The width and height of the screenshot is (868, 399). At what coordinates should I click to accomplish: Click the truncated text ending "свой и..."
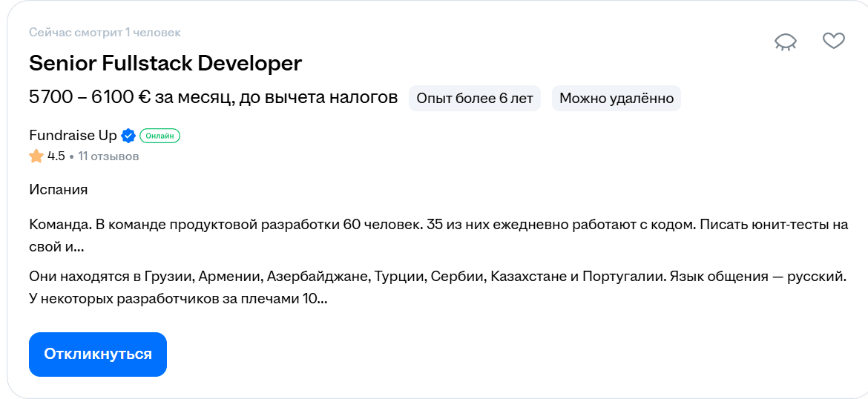click(x=56, y=247)
